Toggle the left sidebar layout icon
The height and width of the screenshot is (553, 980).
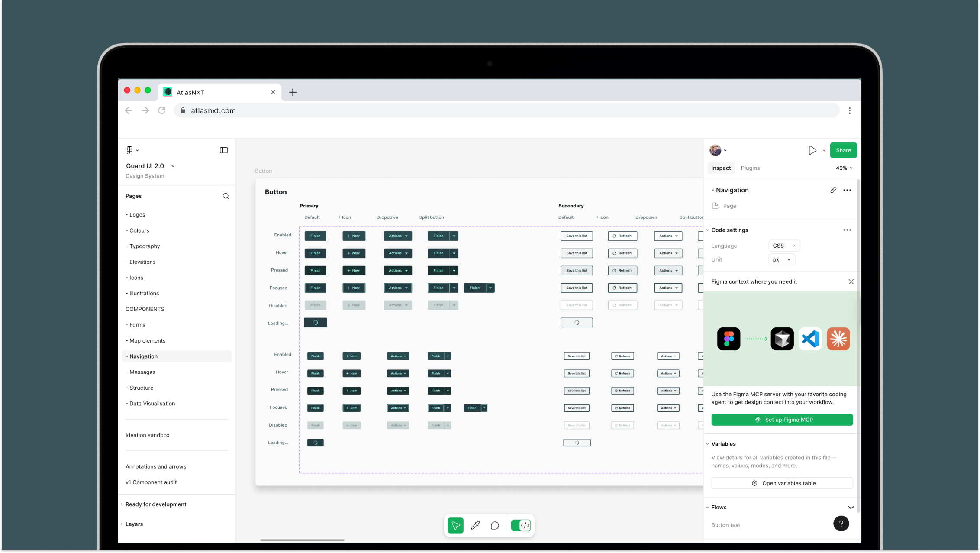[224, 150]
